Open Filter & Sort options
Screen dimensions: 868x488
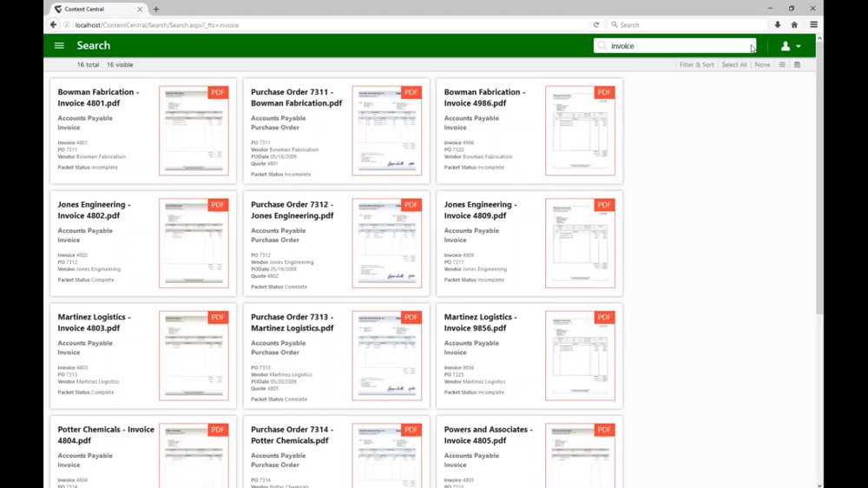(696, 65)
